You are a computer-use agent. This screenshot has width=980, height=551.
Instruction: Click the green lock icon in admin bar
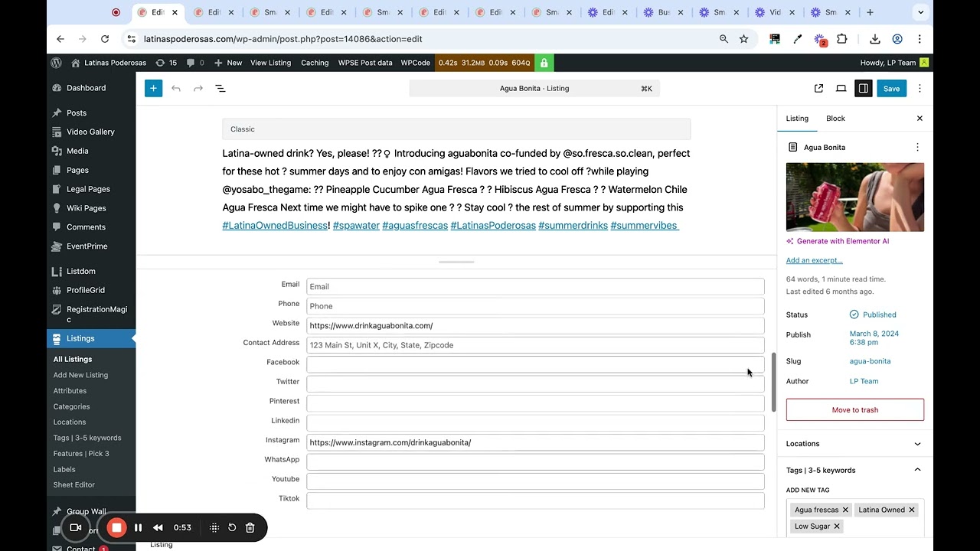[544, 63]
